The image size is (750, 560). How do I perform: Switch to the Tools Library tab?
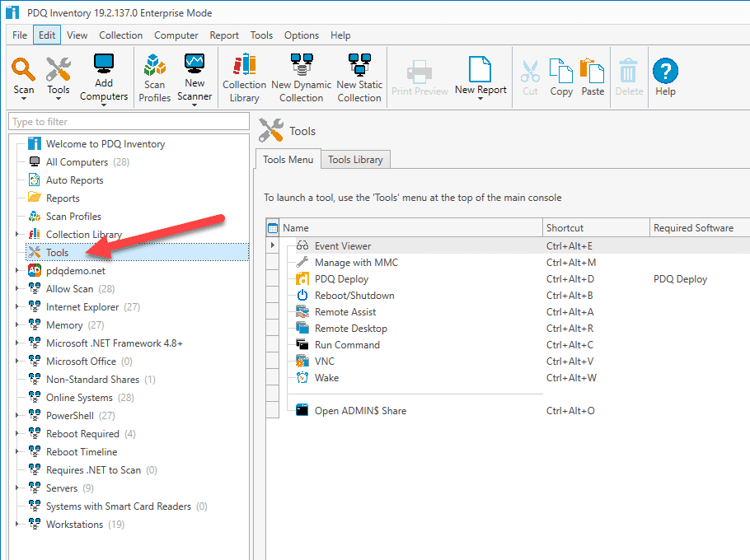tap(355, 159)
